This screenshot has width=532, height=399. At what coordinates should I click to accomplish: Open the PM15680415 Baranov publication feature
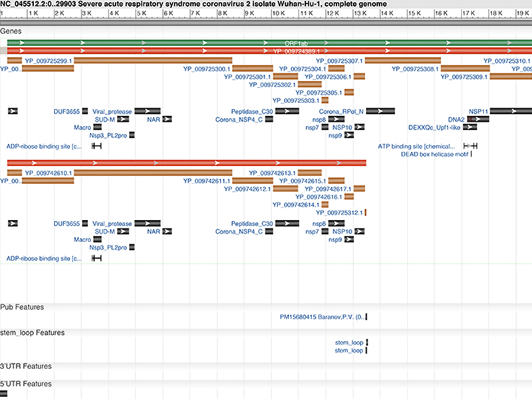[x=322, y=317]
